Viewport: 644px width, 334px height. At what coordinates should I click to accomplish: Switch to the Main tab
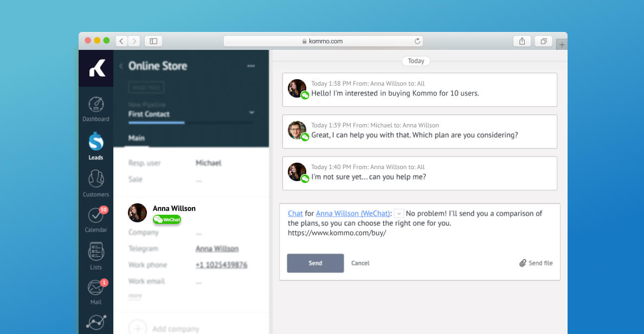tap(137, 138)
